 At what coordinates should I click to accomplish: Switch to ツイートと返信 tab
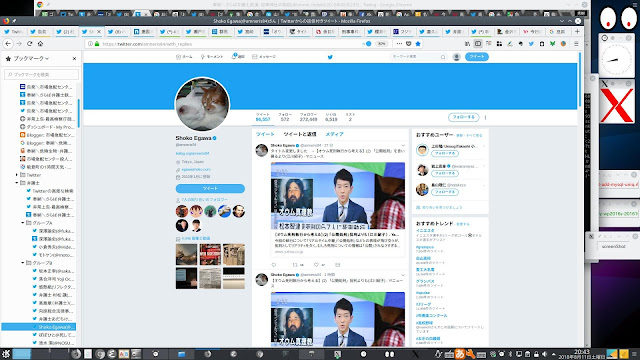tap(300, 134)
